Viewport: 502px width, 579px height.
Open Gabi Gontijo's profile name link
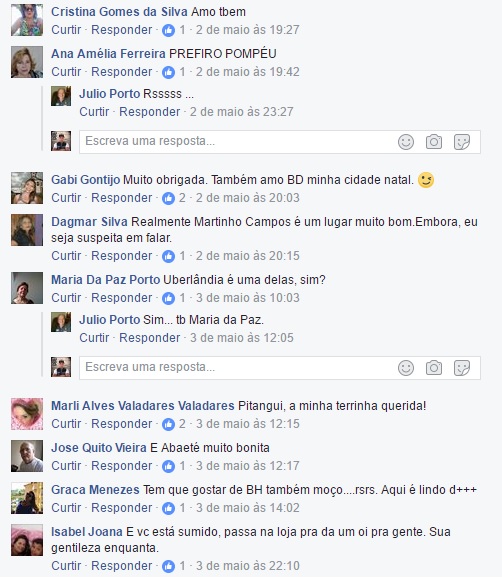click(x=86, y=180)
